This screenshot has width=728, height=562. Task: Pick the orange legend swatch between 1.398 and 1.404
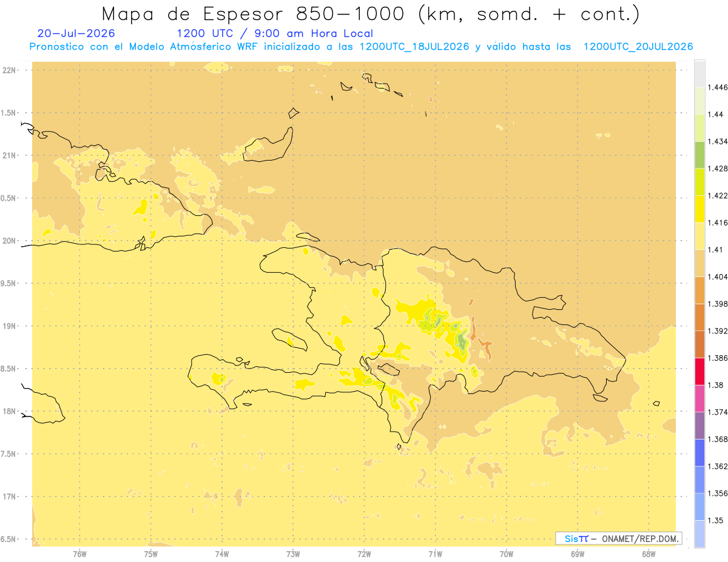pos(699,290)
